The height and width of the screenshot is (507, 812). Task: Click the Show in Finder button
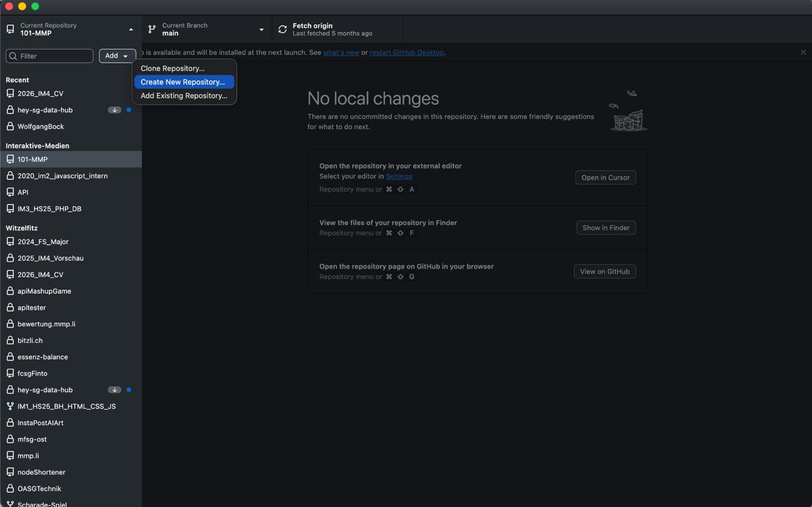[x=606, y=228]
